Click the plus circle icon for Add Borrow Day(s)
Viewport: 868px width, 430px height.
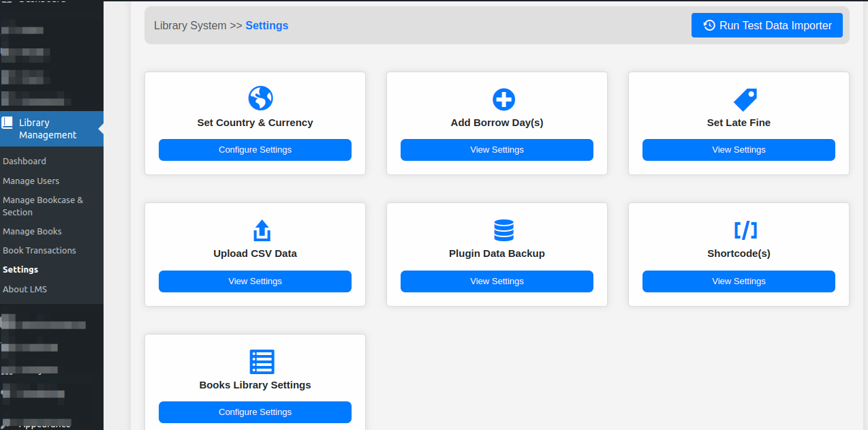pyautogui.click(x=503, y=99)
